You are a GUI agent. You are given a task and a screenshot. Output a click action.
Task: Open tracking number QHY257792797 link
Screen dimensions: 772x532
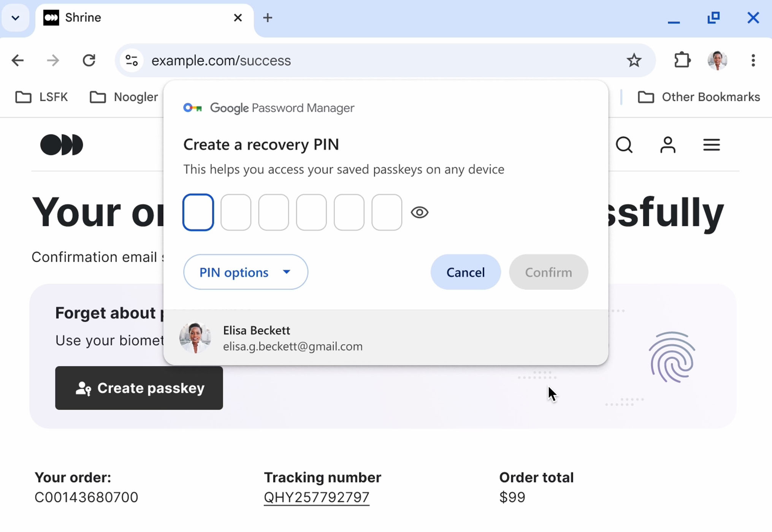coord(317,497)
